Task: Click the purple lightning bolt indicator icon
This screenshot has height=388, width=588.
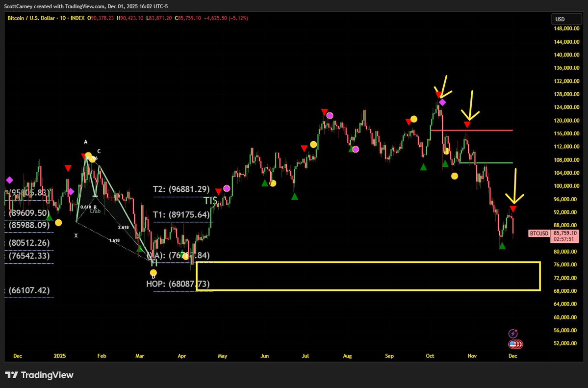Action: (x=512, y=333)
